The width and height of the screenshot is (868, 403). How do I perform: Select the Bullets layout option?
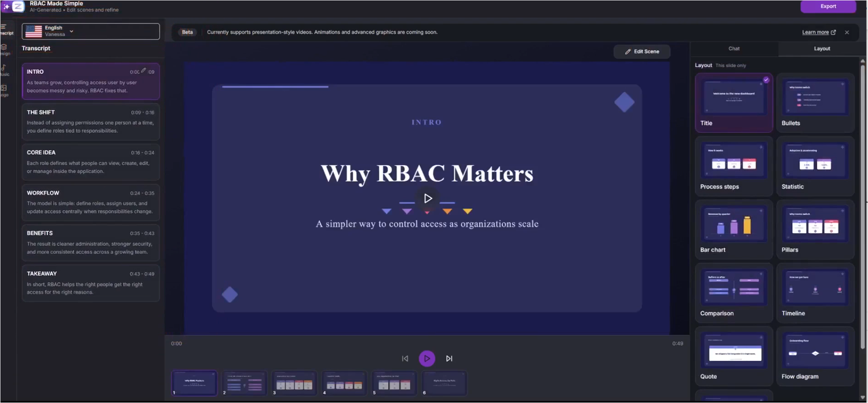point(815,103)
